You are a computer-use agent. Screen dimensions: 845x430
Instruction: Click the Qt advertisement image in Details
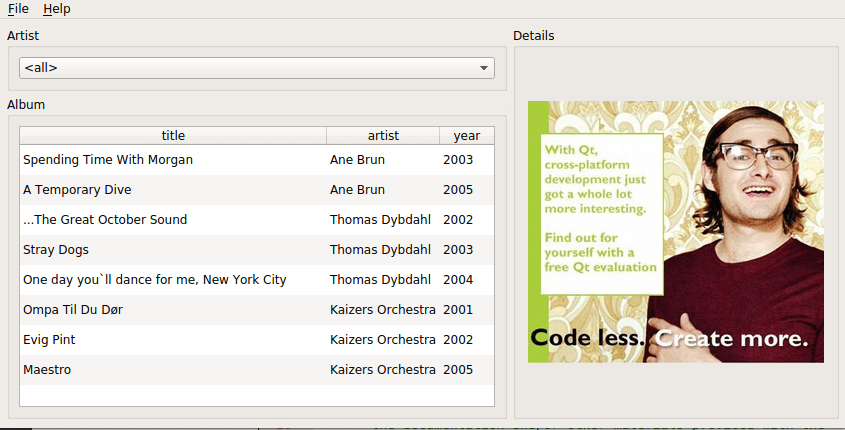(x=675, y=232)
